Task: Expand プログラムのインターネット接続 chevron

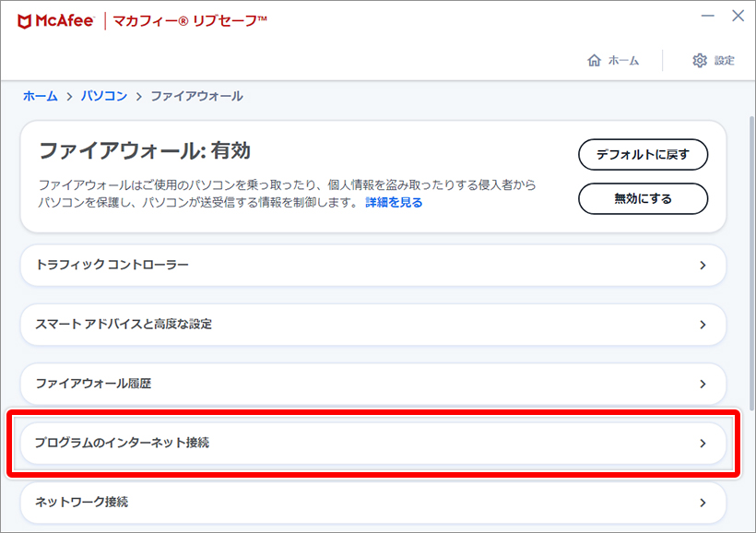Action: pos(703,444)
